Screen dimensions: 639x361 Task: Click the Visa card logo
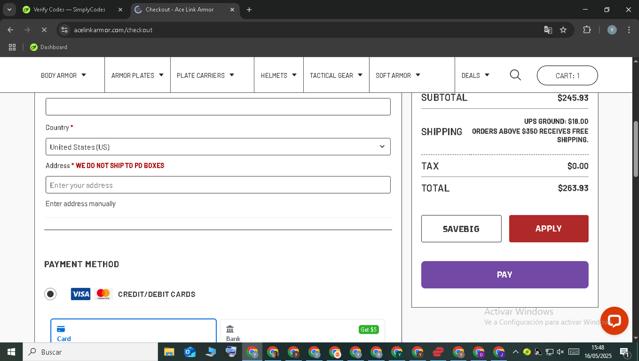click(x=81, y=294)
